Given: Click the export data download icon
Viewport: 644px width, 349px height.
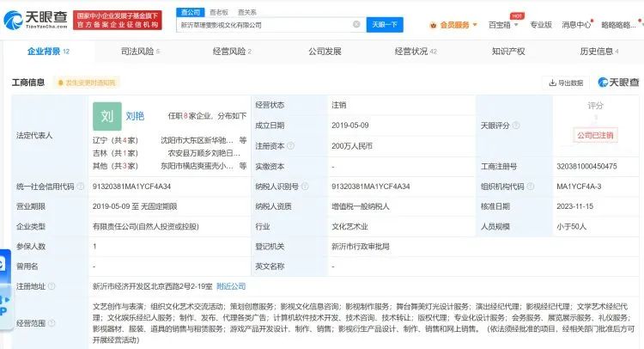Looking at the screenshot, I should point(552,83).
